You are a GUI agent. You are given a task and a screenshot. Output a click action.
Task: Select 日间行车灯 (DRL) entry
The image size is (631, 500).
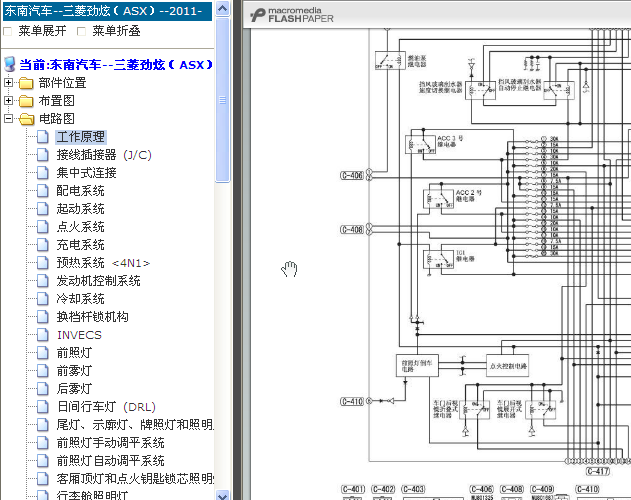106,407
